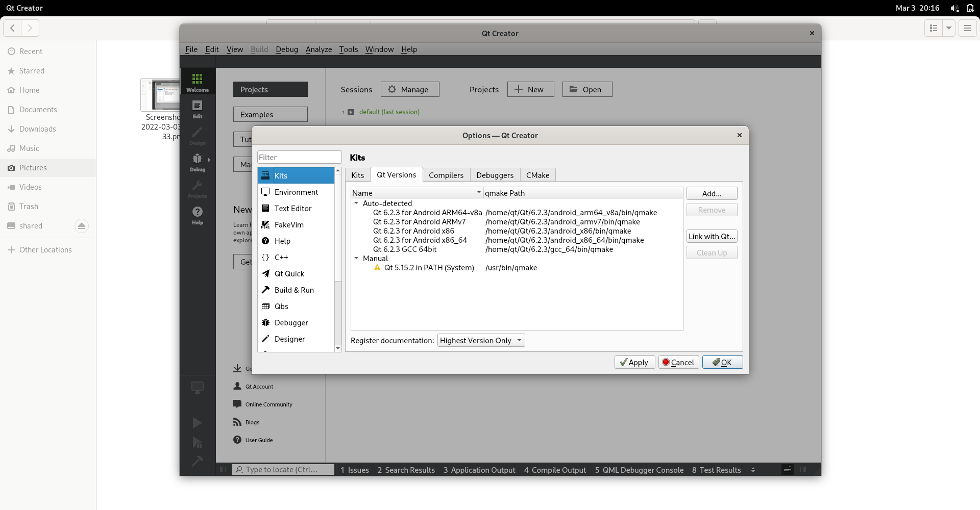Go back in file manager
This screenshot has width=980, height=510.
pyautogui.click(x=12, y=28)
